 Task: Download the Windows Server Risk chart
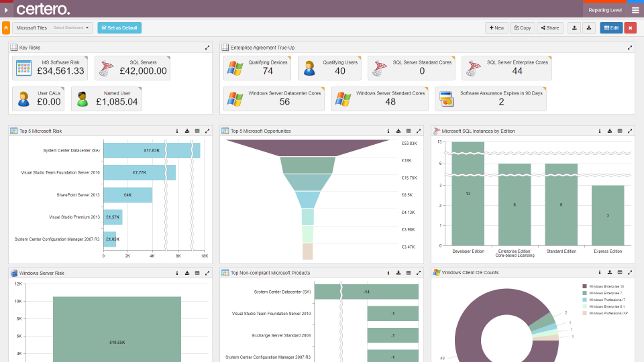pyautogui.click(x=187, y=273)
